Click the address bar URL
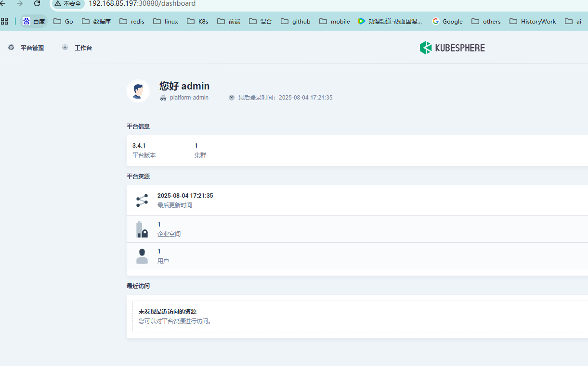This screenshot has width=588, height=366. pos(142,3)
